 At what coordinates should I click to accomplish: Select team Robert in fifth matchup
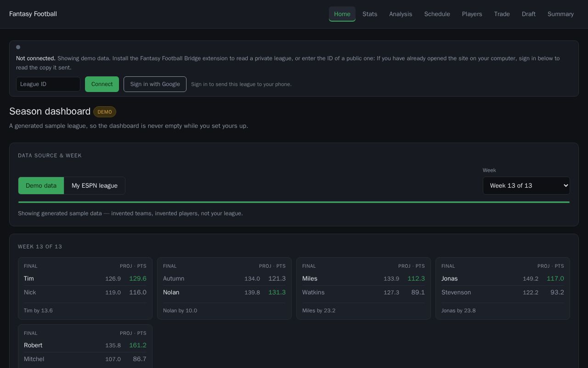pos(85,345)
